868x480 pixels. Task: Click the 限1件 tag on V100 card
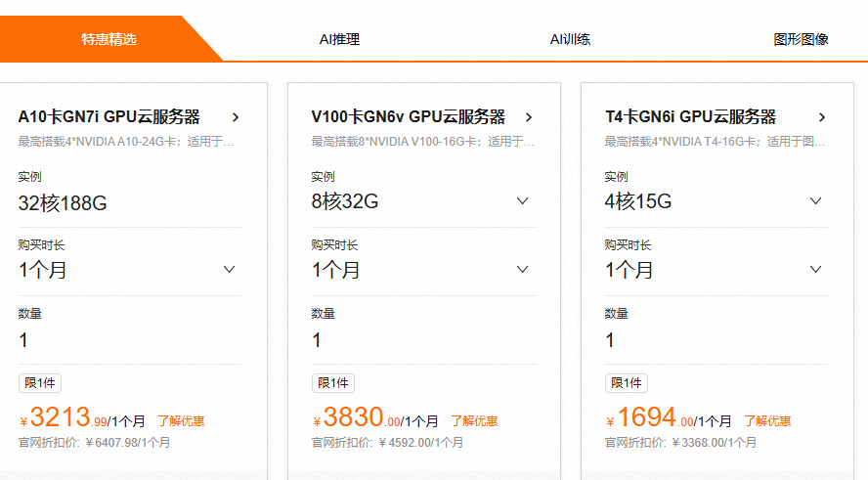(x=332, y=383)
